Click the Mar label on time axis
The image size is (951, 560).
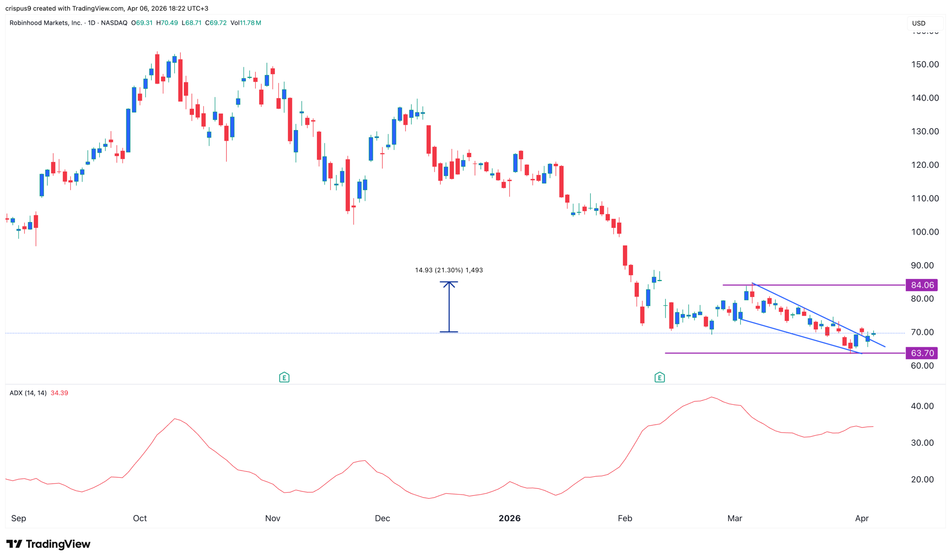pos(734,518)
